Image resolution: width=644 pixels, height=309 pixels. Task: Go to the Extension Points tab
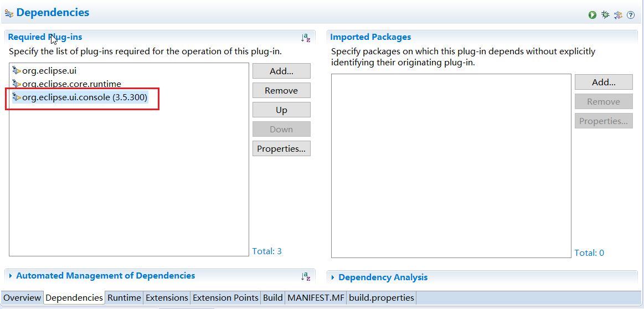point(225,298)
